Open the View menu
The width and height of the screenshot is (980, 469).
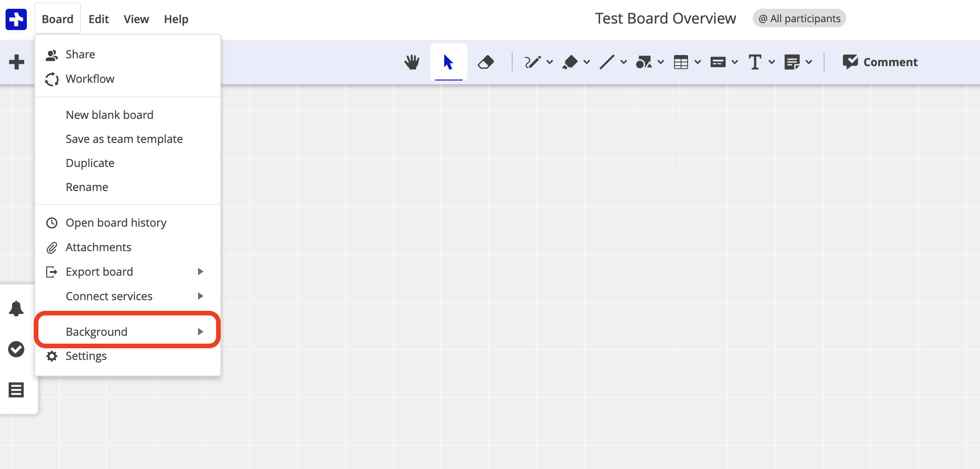coord(136,19)
